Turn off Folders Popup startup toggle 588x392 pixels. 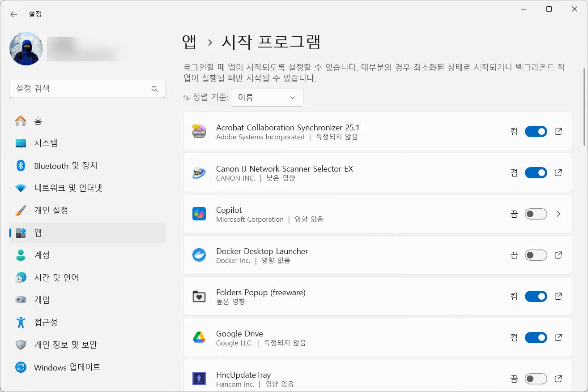(536, 296)
